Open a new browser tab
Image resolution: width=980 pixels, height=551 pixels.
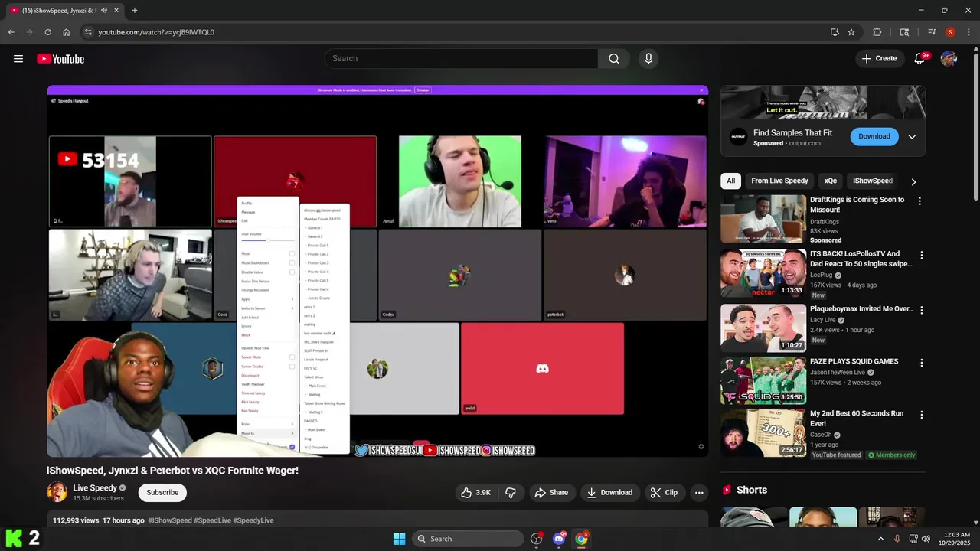[135, 11]
